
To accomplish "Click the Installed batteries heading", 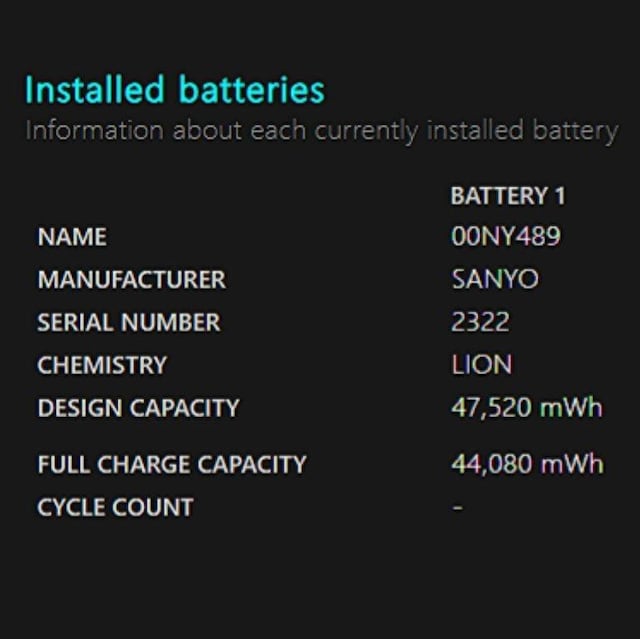I will click(175, 89).
